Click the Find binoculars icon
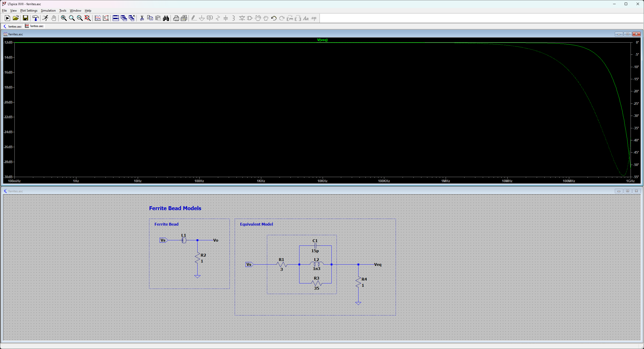The width and height of the screenshot is (644, 349). click(x=166, y=18)
